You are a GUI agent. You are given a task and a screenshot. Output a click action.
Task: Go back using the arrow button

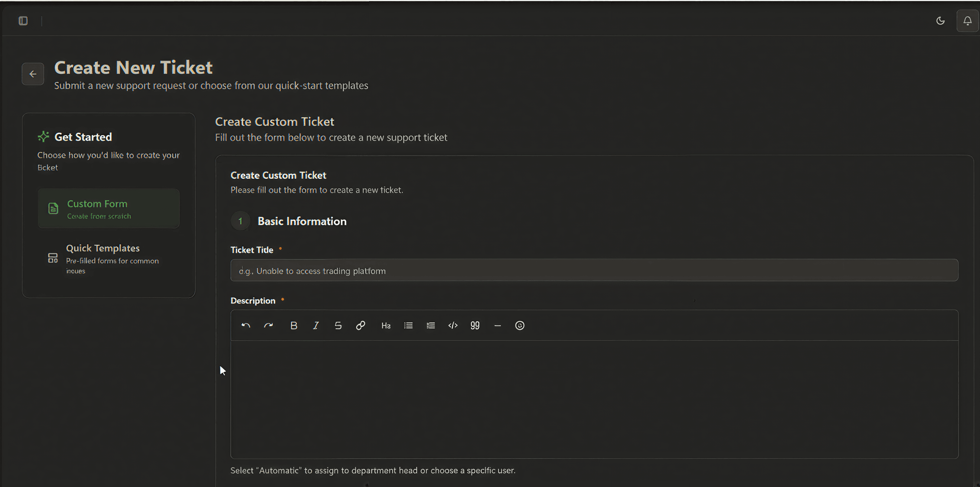32,73
